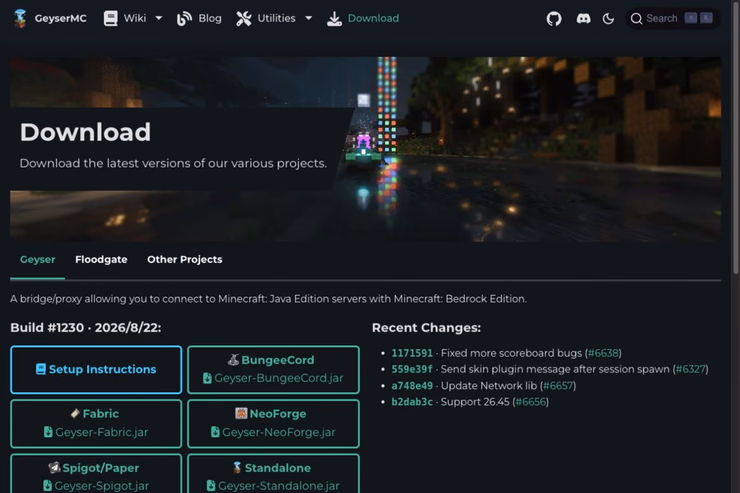Viewport: 740px width, 493px height.
Task: Click the Search input field
Action: coord(673,18)
